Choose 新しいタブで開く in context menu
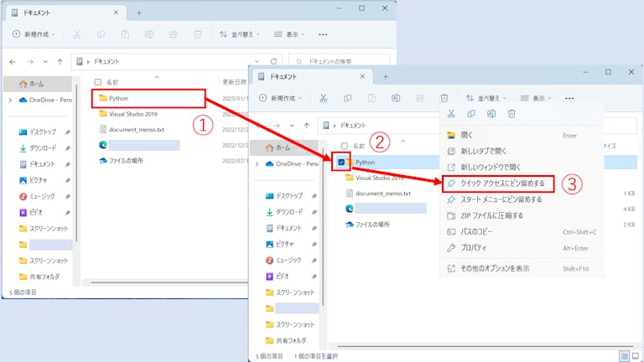This screenshot has width=644, height=362. (x=522, y=151)
